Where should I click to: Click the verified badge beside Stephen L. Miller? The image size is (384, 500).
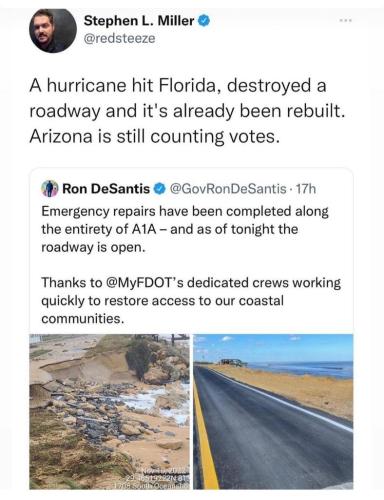point(204,21)
